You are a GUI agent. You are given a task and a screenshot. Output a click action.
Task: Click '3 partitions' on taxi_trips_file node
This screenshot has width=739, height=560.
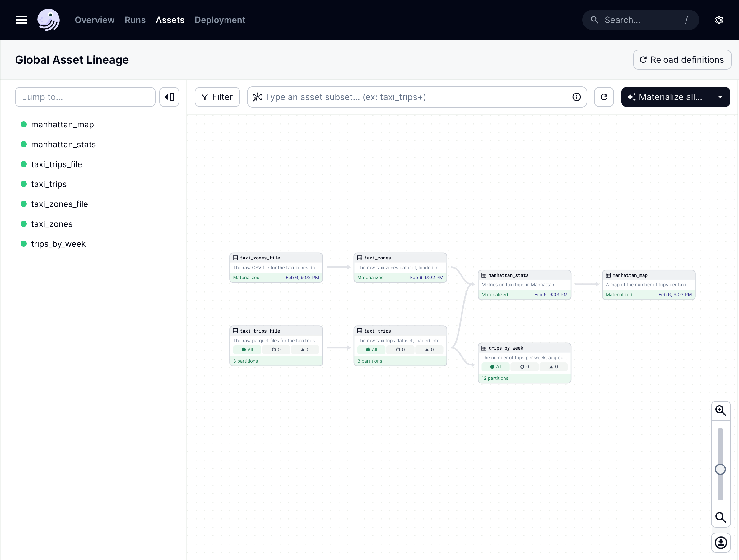(x=245, y=361)
